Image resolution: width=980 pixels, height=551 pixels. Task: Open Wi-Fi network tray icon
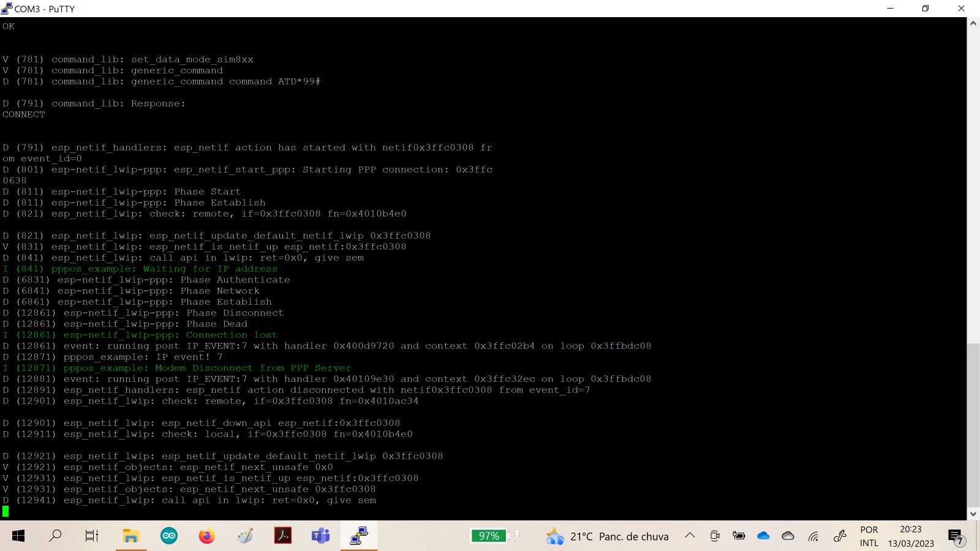pos(813,536)
